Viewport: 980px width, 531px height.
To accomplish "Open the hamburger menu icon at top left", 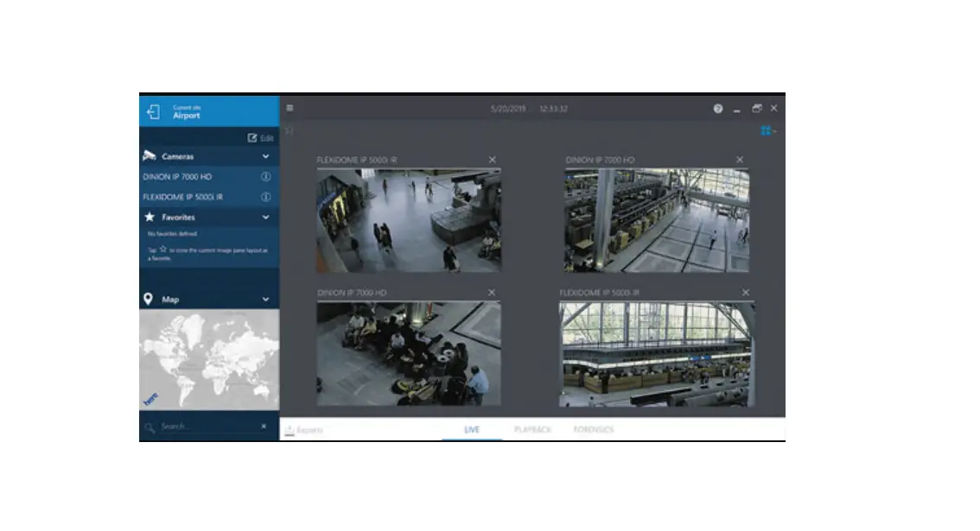I will pos(290,107).
